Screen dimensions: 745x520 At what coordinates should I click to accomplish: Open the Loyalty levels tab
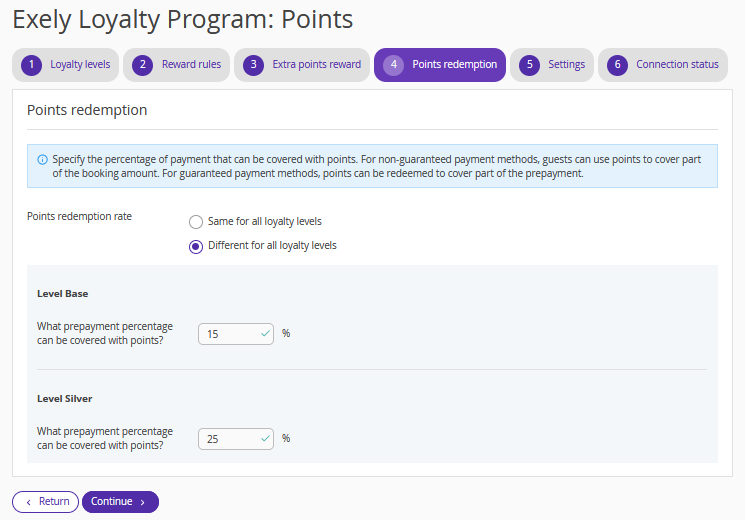pos(66,65)
